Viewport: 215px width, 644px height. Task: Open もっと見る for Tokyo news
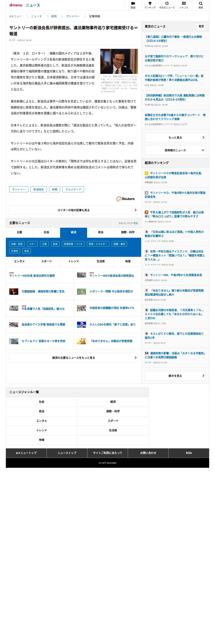175,137
